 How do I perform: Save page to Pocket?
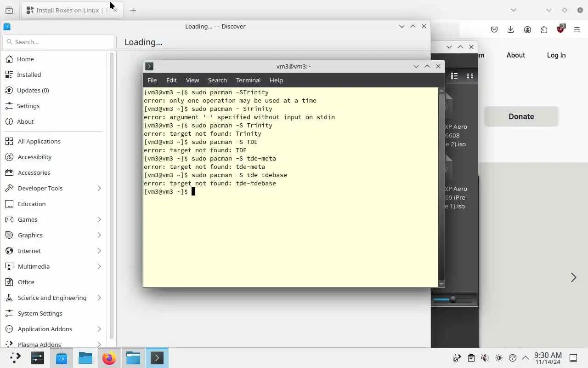pyautogui.click(x=494, y=29)
